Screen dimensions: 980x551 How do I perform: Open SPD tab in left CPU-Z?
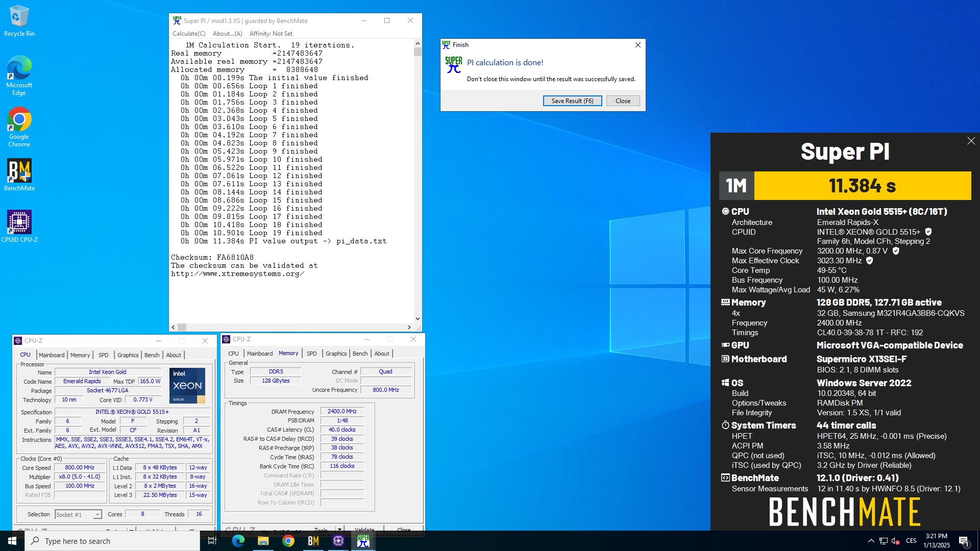point(104,355)
